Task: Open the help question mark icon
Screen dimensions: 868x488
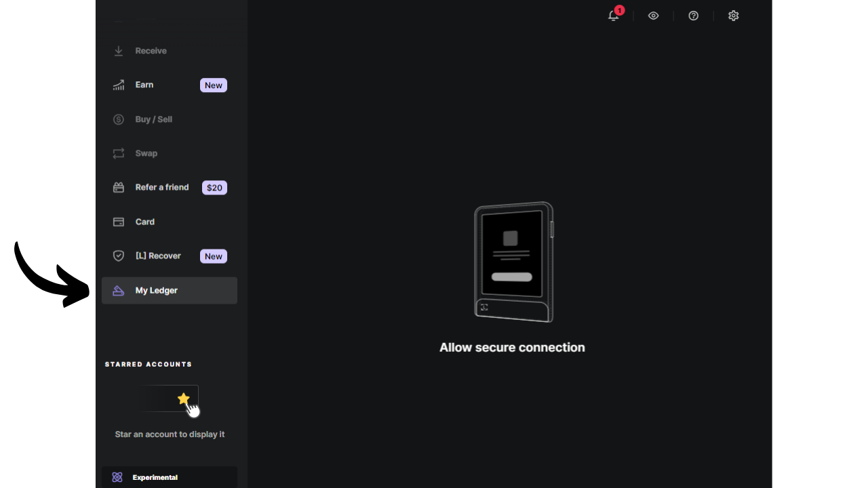Action: tap(693, 16)
